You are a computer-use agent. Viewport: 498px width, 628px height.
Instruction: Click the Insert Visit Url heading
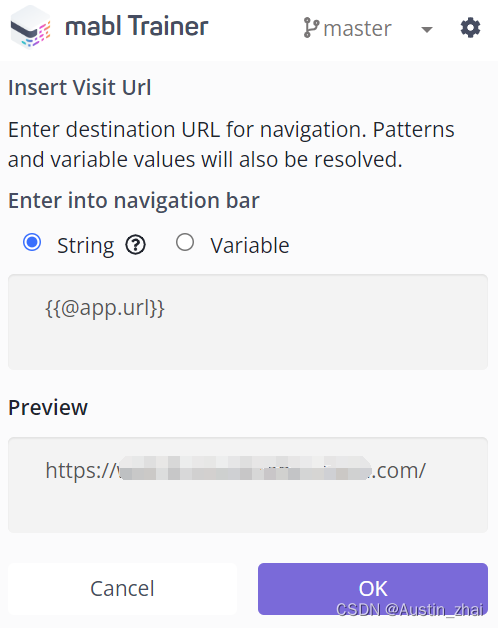80,87
